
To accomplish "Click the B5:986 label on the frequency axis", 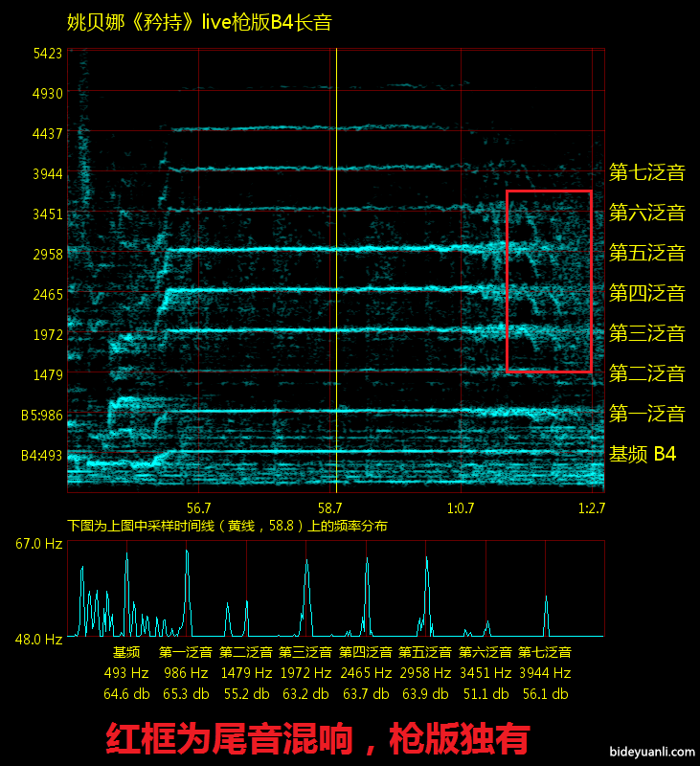I will (x=42, y=416).
